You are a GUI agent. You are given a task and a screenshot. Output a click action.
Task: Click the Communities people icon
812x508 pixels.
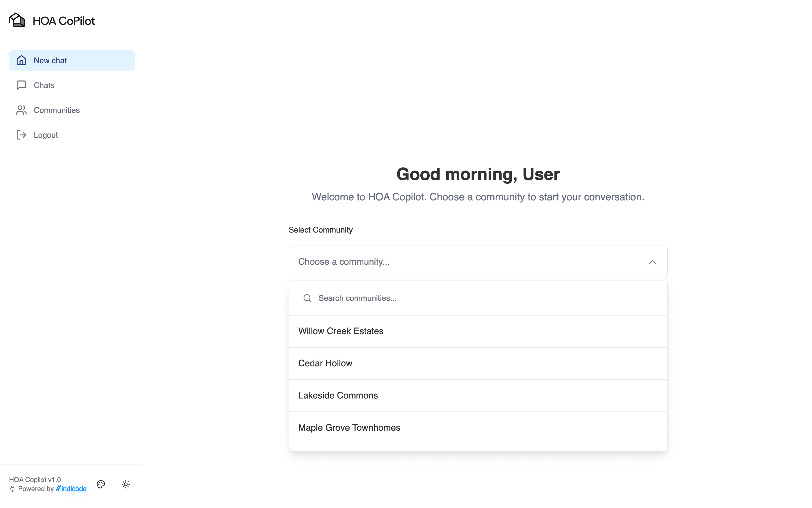tap(21, 110)
